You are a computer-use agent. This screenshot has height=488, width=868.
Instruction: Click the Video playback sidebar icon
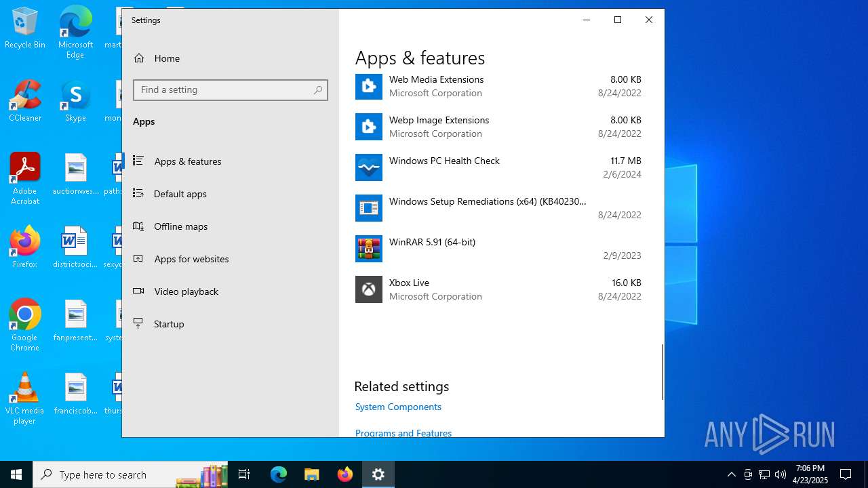pos(138,291)
